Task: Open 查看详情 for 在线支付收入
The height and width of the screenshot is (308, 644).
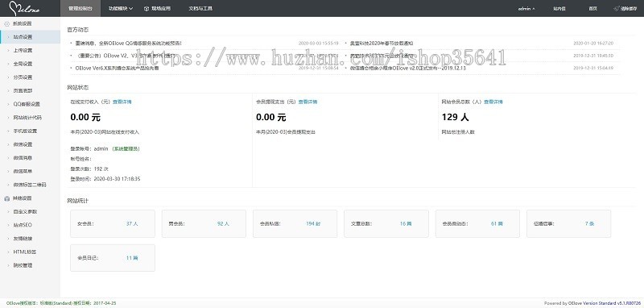Action: [x=122, y=102]
